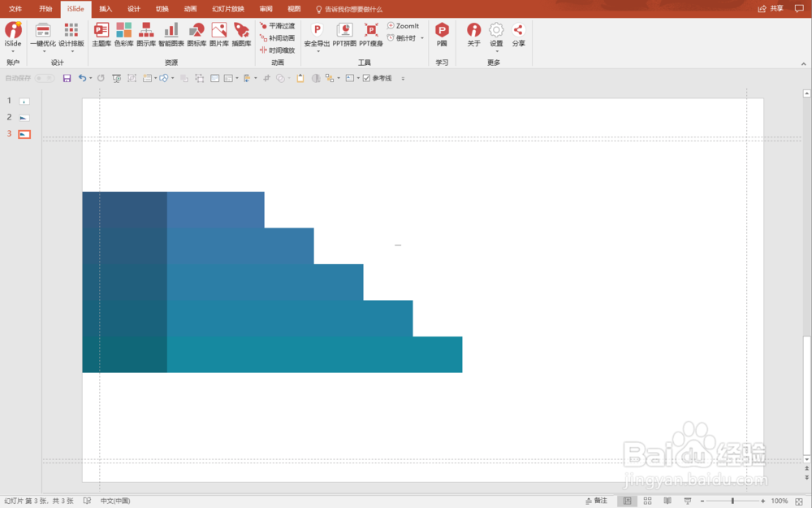Open the PPT拼图 tool
This screenshot has height=508, width=812.
pyautogui.click(x=344, y=34)
